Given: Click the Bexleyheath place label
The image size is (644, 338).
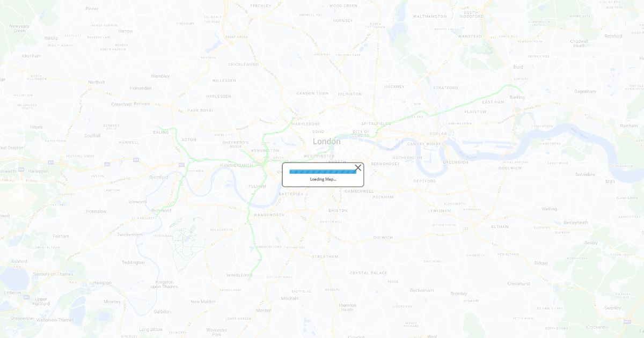Looking at the screenshot, I should [x=576, y=223].
